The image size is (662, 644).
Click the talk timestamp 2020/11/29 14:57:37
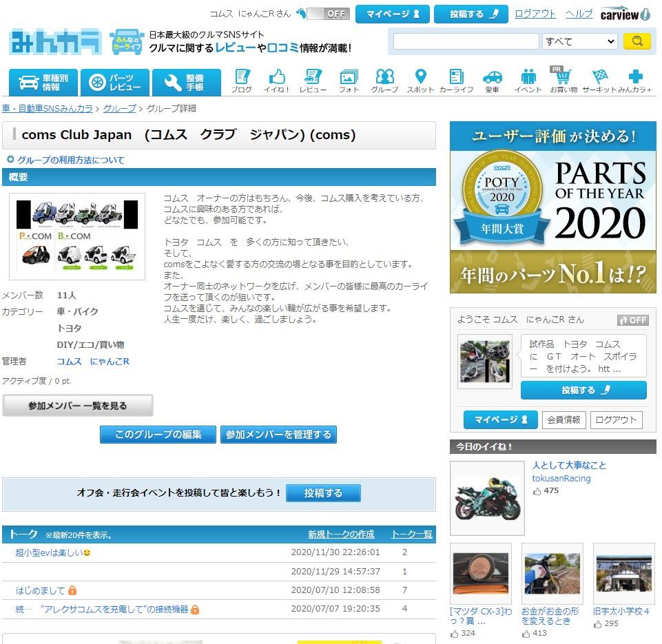pos(335,572)
